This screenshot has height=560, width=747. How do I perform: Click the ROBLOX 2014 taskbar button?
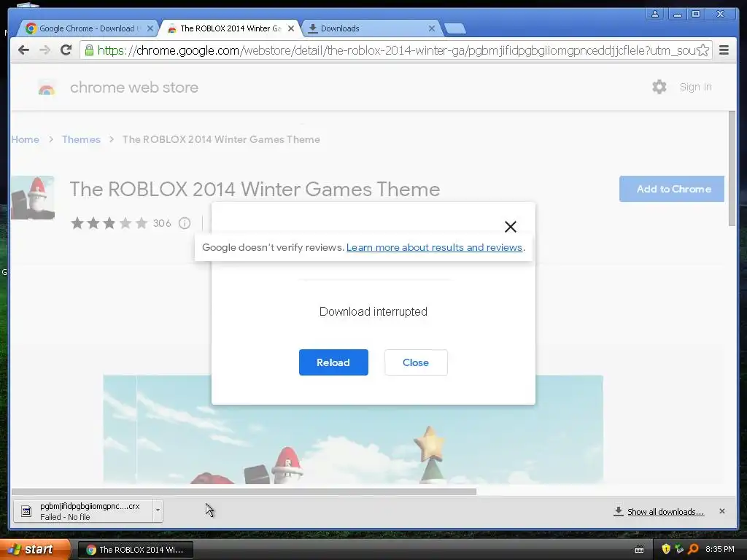(135, 550)
